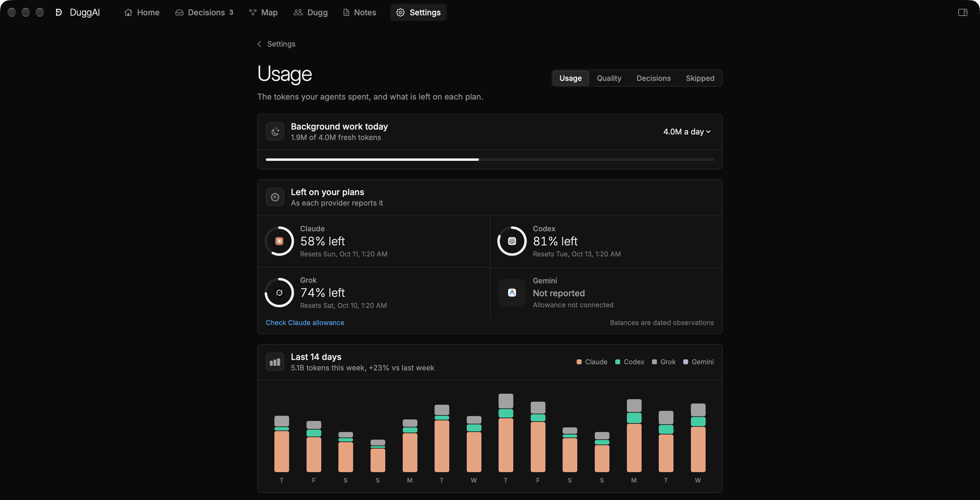Click the '74% left' Grok value
The width and height of the screenshot is (980, 500).
[x=322, y=293]
